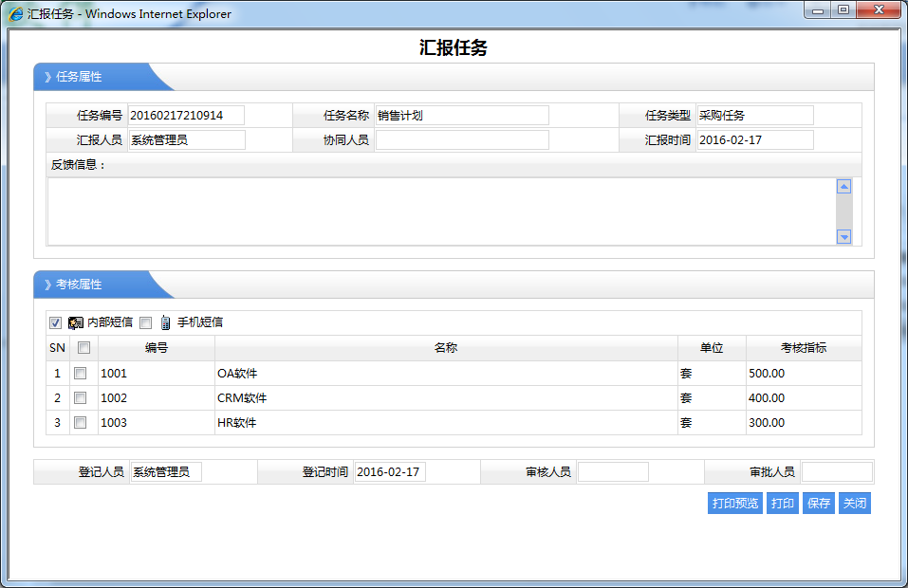Click the Internet Explorer logo icon
908x588 pixels.
tap(16, 14)
